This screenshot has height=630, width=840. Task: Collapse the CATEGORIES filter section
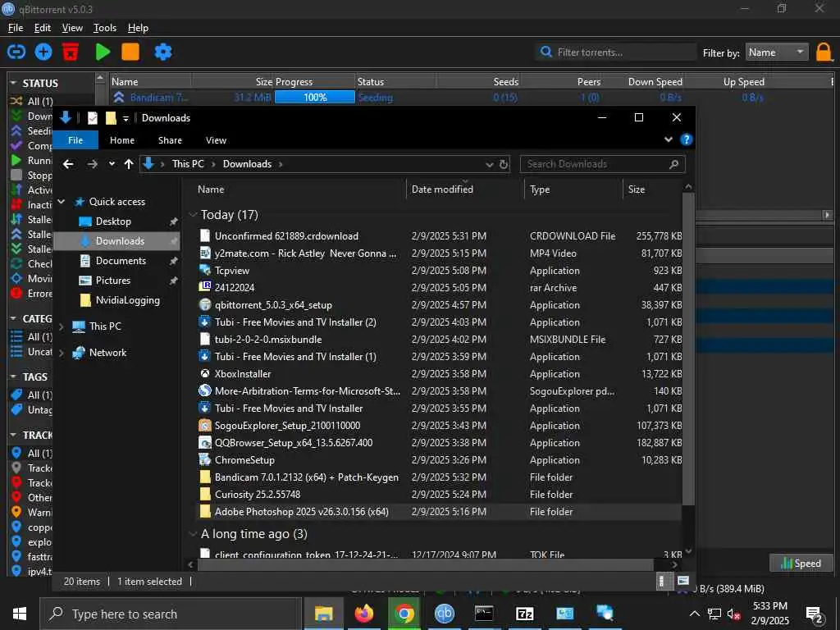(x=13, y=318)
